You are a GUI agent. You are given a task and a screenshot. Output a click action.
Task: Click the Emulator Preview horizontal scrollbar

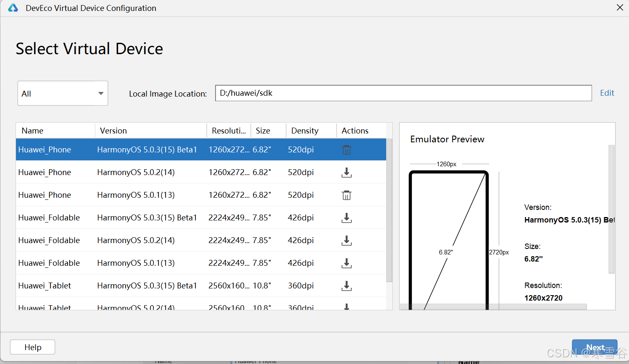tap(493, 307)
